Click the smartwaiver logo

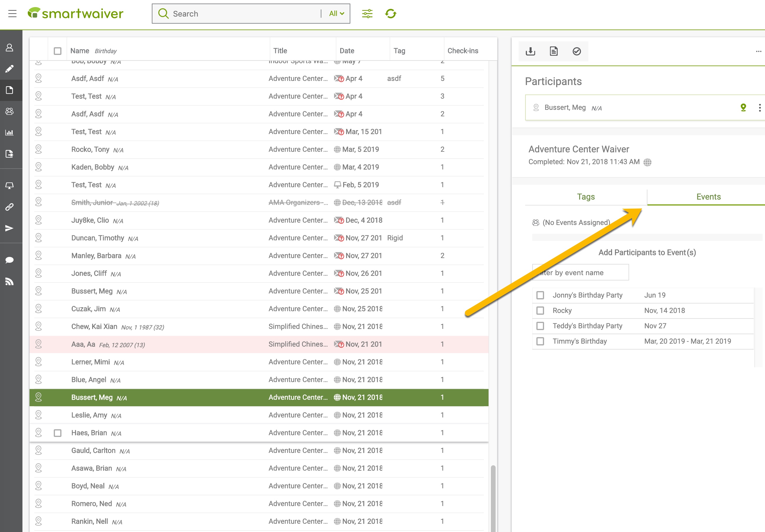pos(76,13)
